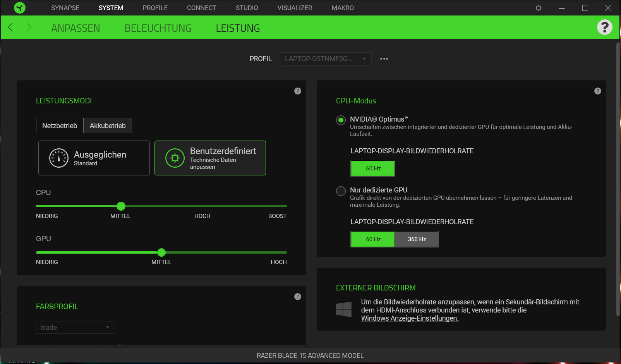
Task: Show help for the Leistungsmodi panel
Action: [x=297, y=91]
